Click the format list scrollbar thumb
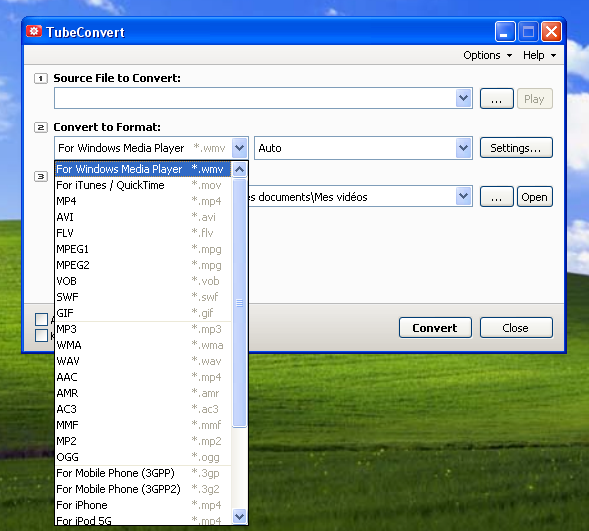589x531 pixels. click(x=239, y=303)
